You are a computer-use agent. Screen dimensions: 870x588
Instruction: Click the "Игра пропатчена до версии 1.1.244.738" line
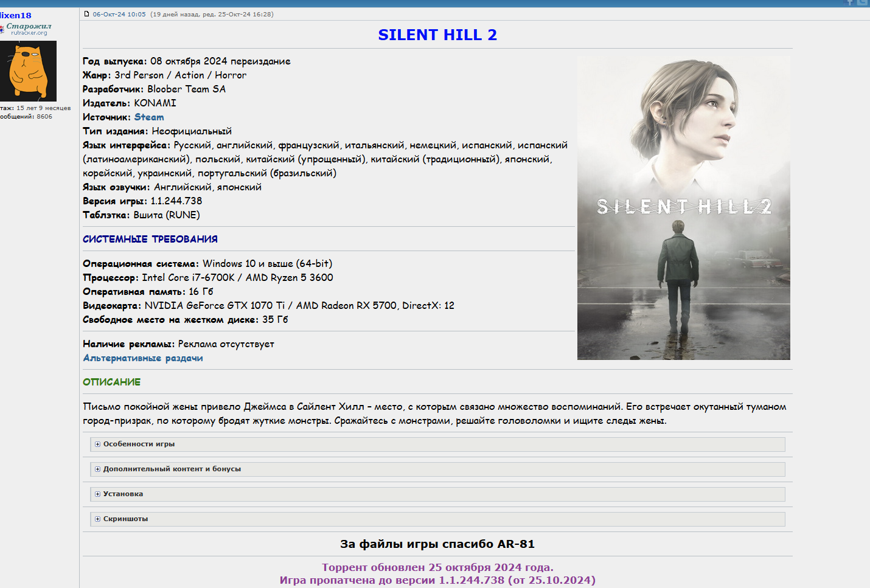coord(437,580)
